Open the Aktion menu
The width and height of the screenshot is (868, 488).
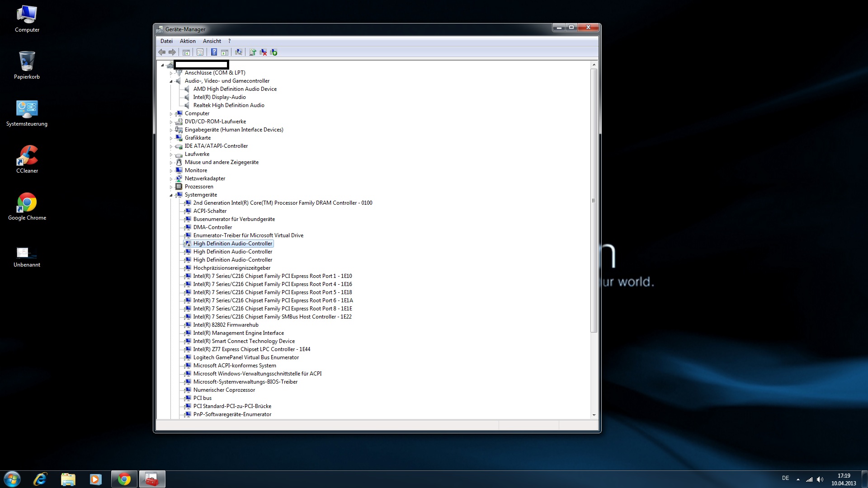188,41
